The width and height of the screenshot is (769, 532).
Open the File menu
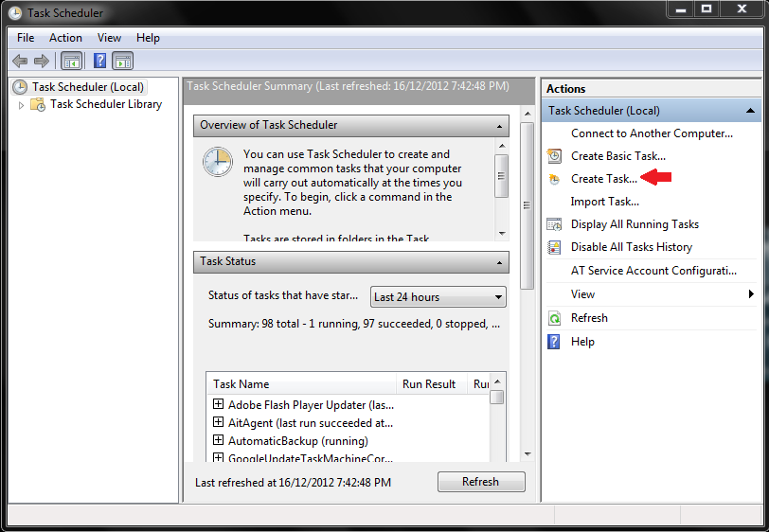(x=26, y=38)
